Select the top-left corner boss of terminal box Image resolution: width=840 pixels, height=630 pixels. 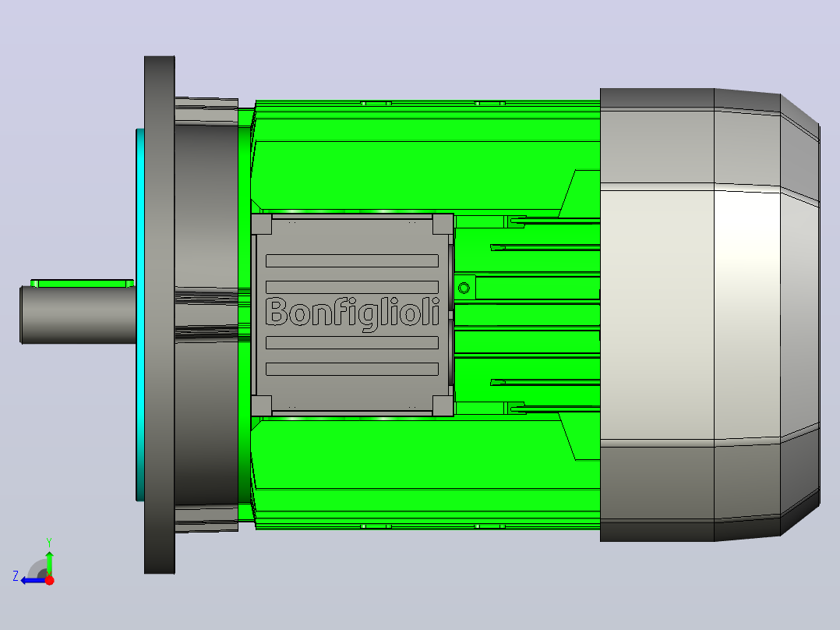(x=262, y=224)
